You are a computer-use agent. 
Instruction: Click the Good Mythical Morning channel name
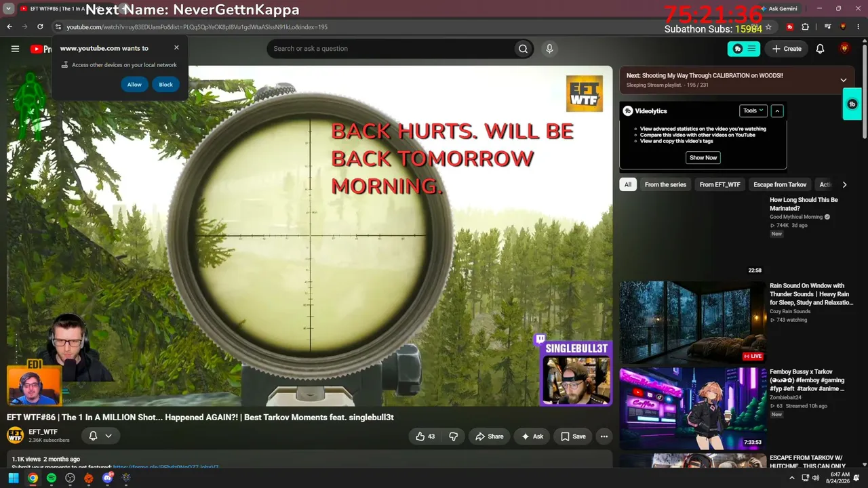(x=796, y=217)
